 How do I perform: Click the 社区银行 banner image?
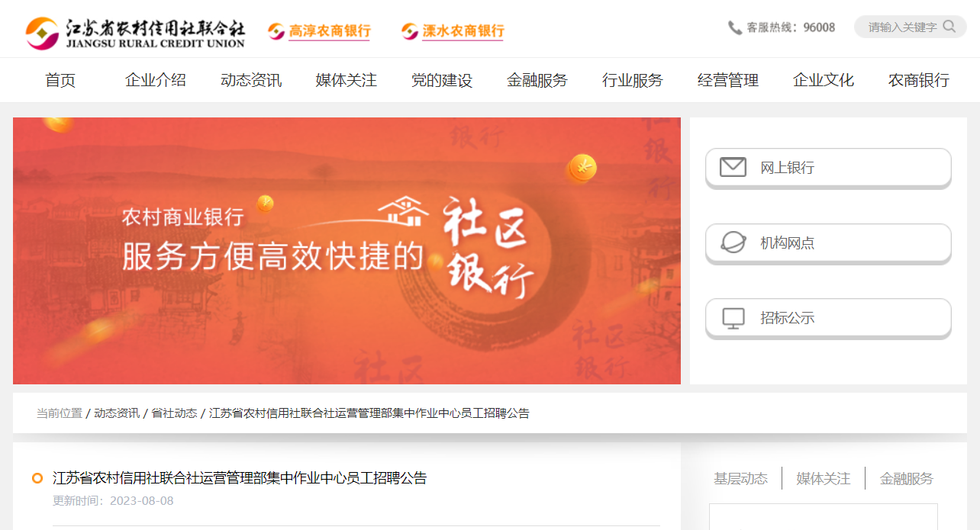pyautogui.click(x=347, y=251)
